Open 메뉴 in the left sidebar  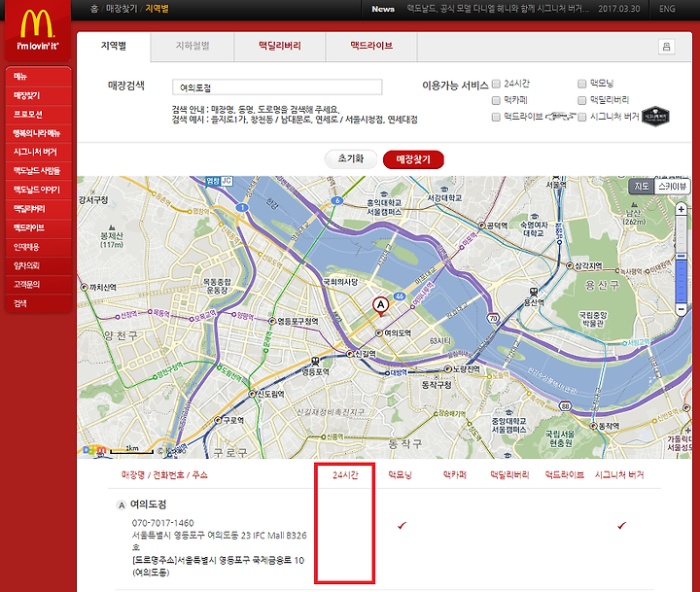(38, 77)
